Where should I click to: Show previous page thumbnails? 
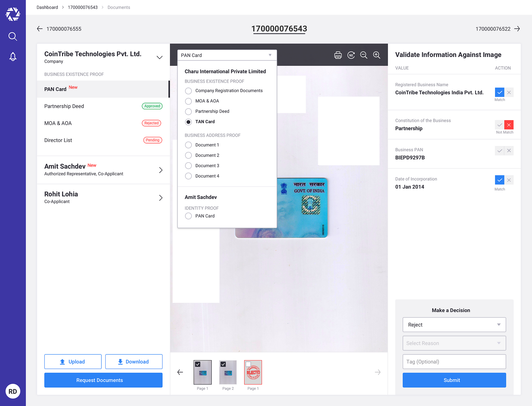click(x=180, y=372)
